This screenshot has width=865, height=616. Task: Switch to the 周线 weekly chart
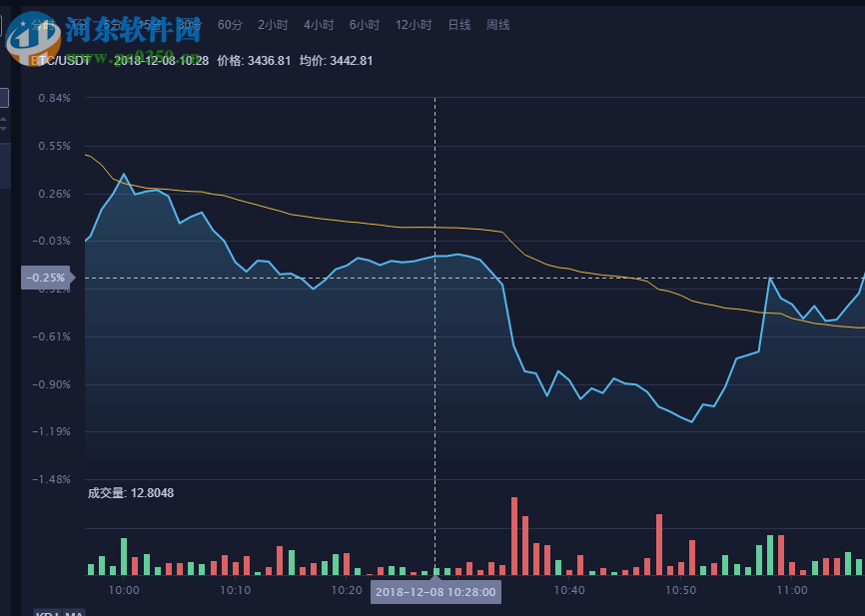[498, 25]
